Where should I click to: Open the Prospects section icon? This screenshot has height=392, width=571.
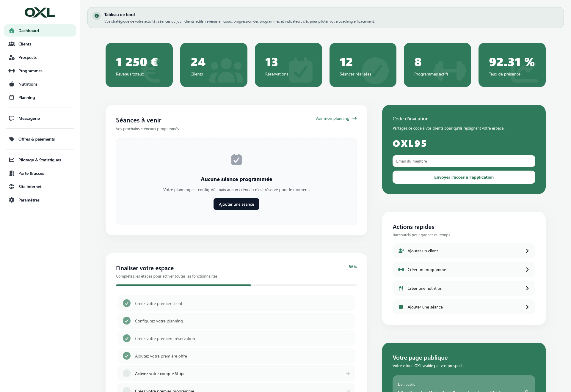click(x=12, y=57)
